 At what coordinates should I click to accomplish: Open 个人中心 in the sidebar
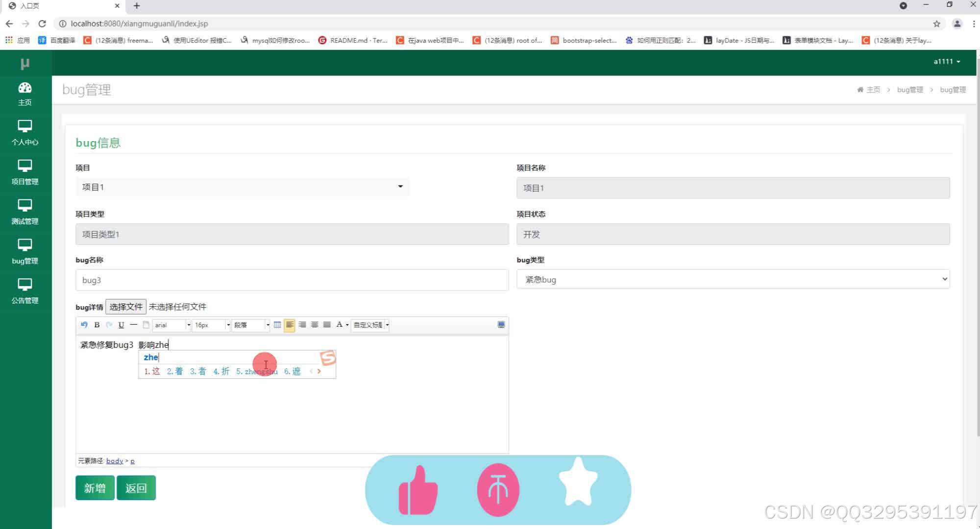click(25, 133)
